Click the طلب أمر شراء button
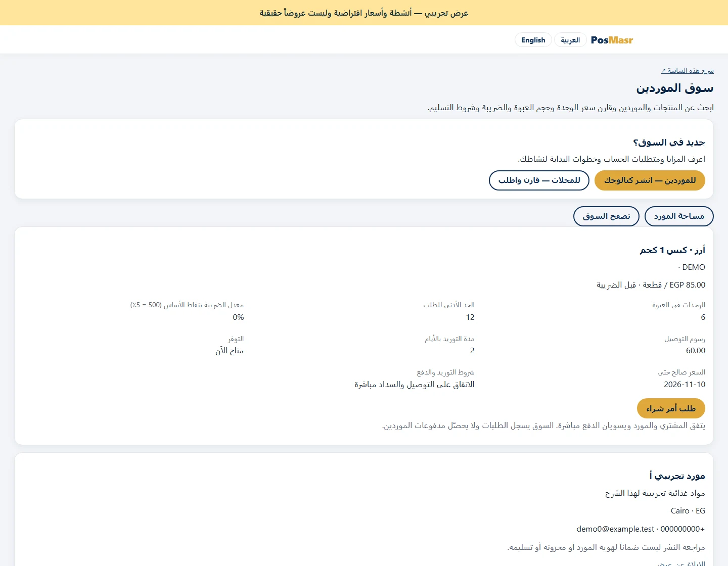728x566 pixels. tap(671, 408)
